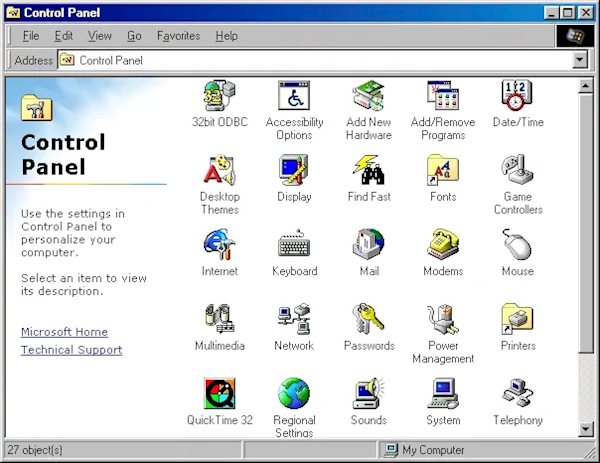Open Add/Remove Programs

[x=443, y=97]
